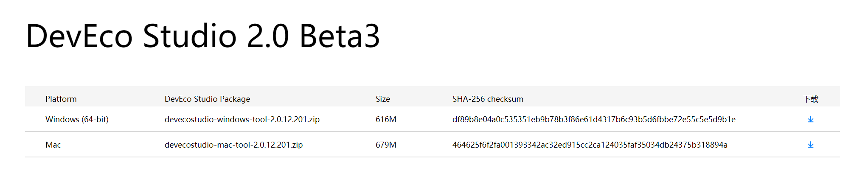
Task: Click the (64-bit) label in the Windows row
Action: pos(96,119)
